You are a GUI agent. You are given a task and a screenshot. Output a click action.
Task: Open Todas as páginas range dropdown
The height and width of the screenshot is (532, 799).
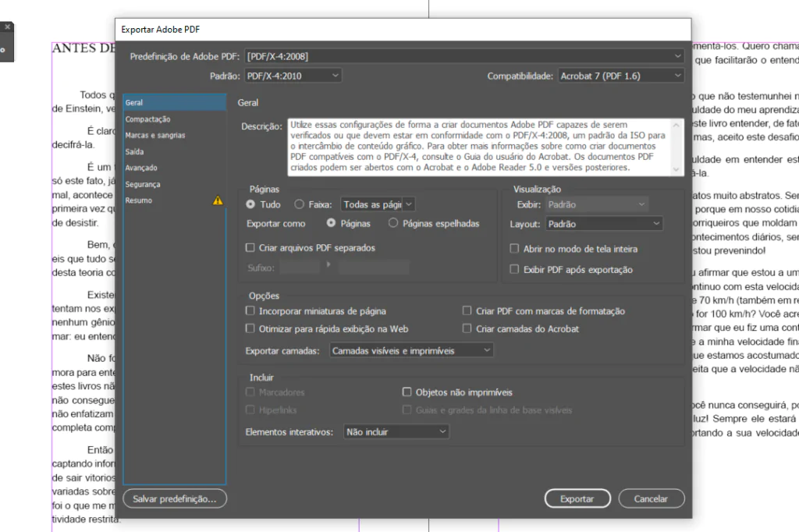click(378, 204)
